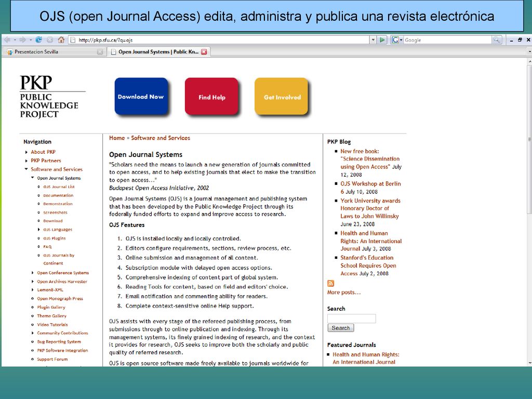Expand Open Conference Systems item
Viewport: 532px width, 399px height.
[33, 273]
